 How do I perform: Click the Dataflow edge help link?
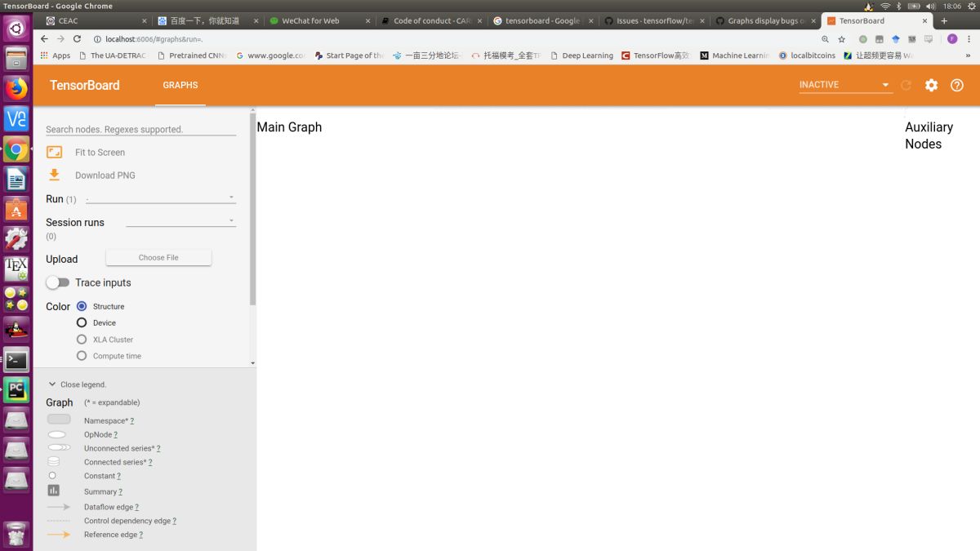click(x=136, y=507)
